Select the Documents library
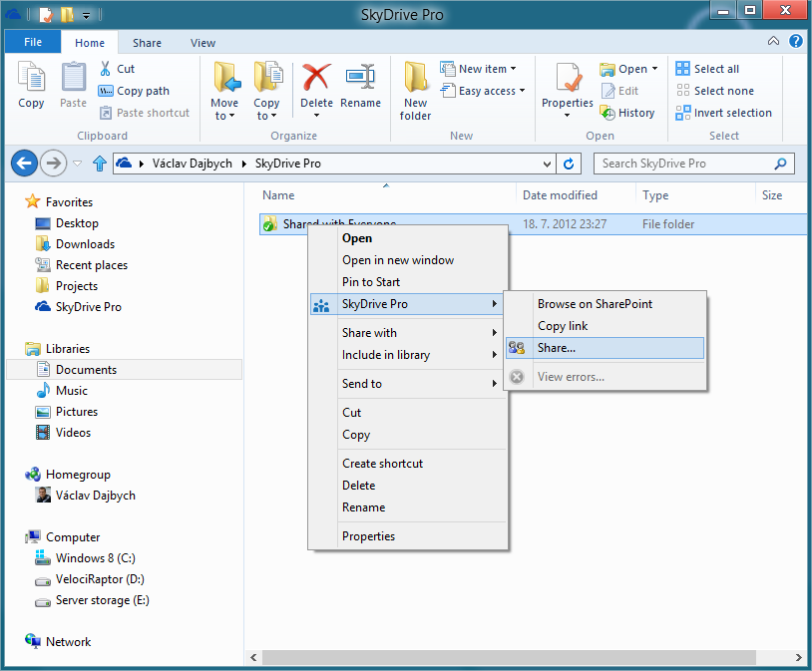This screenshot has height=671, width=812. [x=125, y=370]
